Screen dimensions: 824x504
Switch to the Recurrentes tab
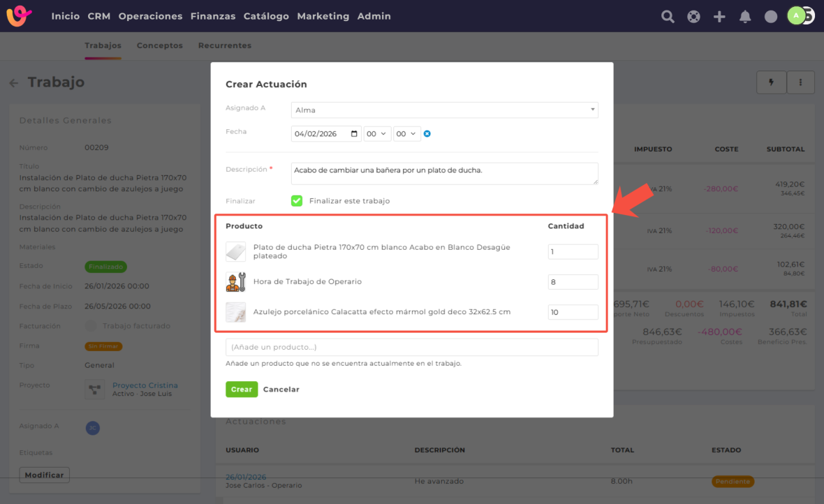tap(224, 45)
